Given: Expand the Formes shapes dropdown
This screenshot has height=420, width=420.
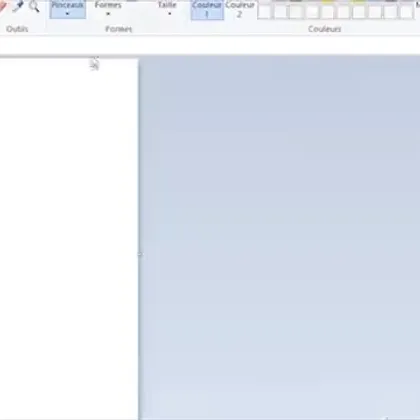Looking at the screenshot, I should [108, 9].
